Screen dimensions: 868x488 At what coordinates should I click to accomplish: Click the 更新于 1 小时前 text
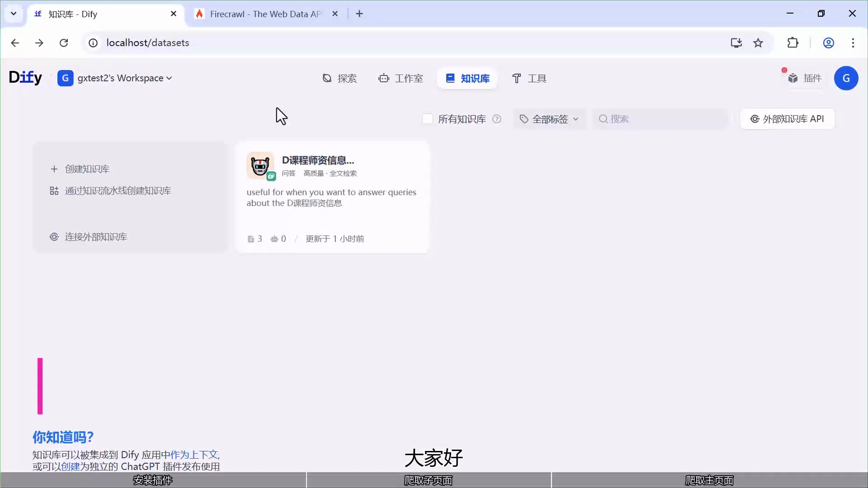(335, 239)
